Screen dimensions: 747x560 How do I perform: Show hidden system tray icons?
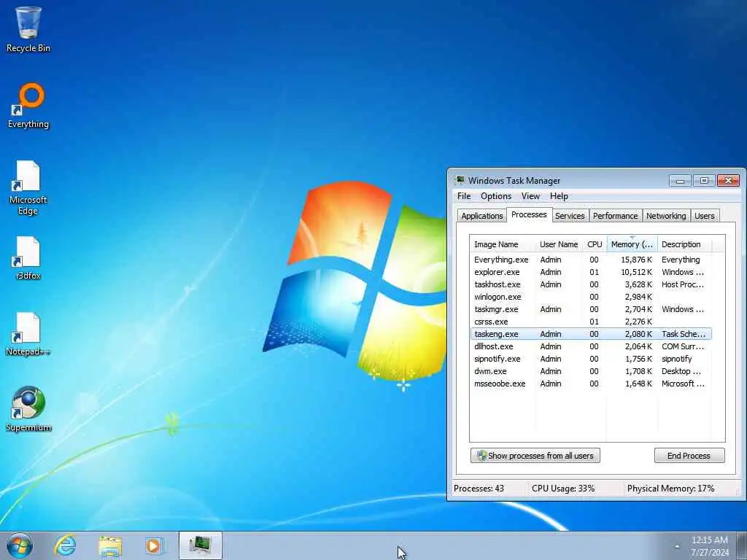click(x=677, y=546)
